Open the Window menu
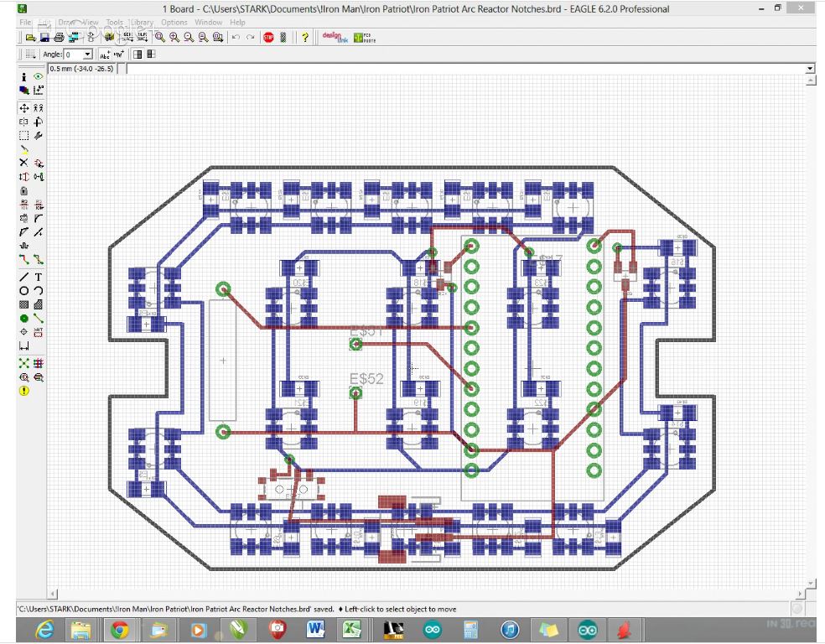825x644 pixels. click(x=209, y=22)
